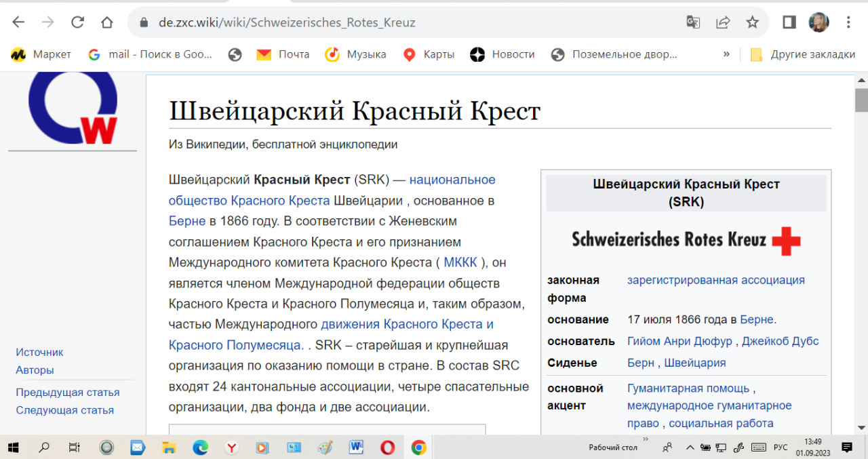Screen dimensions: 868x459
Task: Open the Карты bookmark
Action: click(x=429, y=55)
